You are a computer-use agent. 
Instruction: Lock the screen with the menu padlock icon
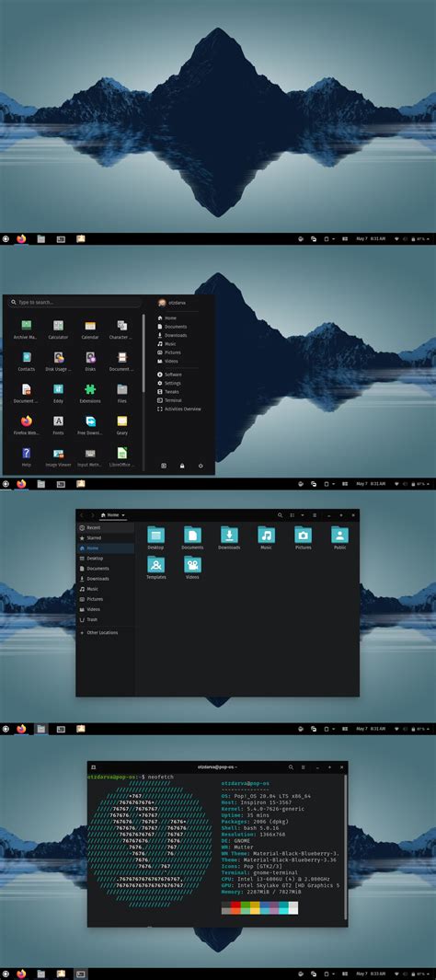click(x=182, y=466)
